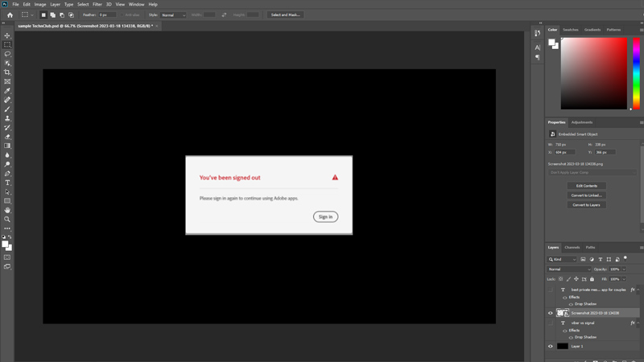The height and width of the screenshot is (362, 644).
Task: Select the Lasso tool
Action: point(7,54)
